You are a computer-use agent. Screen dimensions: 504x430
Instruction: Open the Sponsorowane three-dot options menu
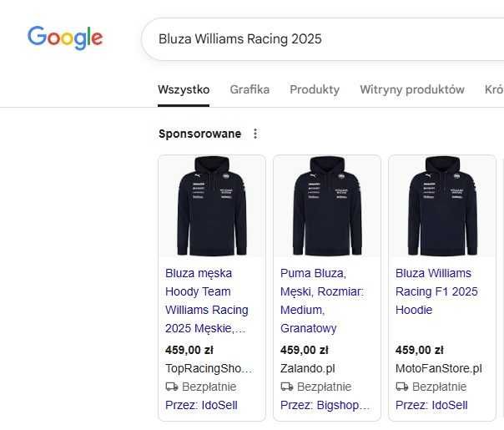point(255,134)
